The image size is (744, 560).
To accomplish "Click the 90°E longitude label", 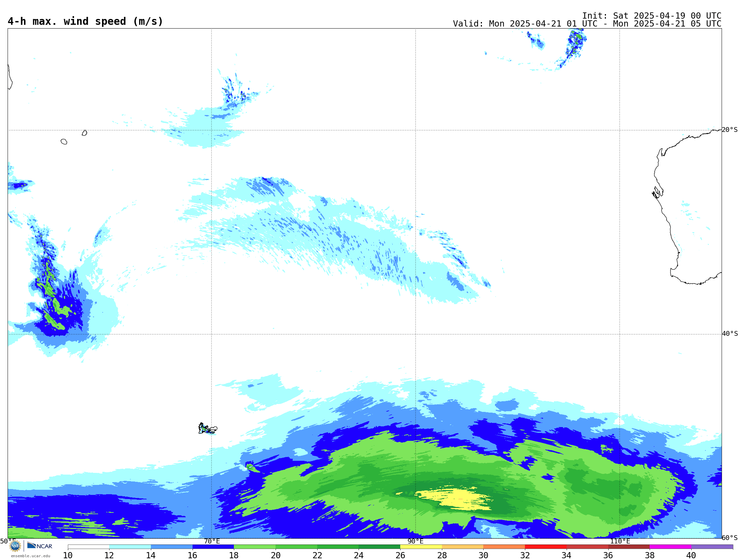I will tap(415, 541).
